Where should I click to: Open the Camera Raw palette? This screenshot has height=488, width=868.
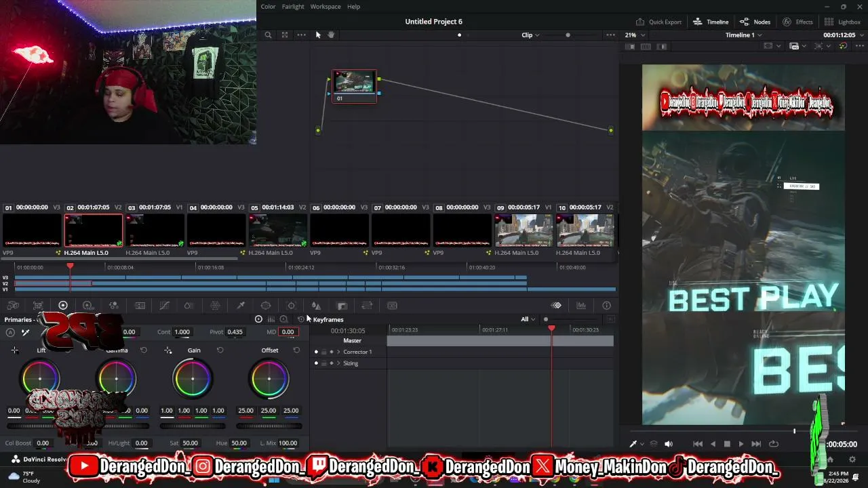[x=13, y=306]
